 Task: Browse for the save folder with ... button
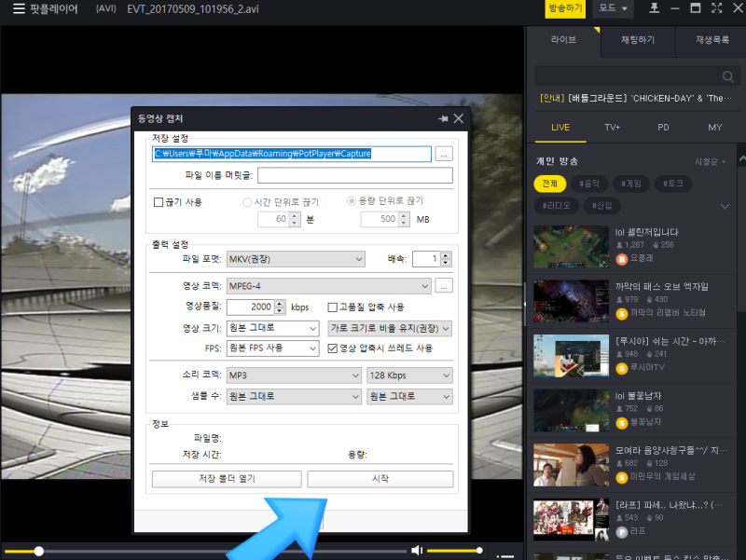[x=444, y=154]
